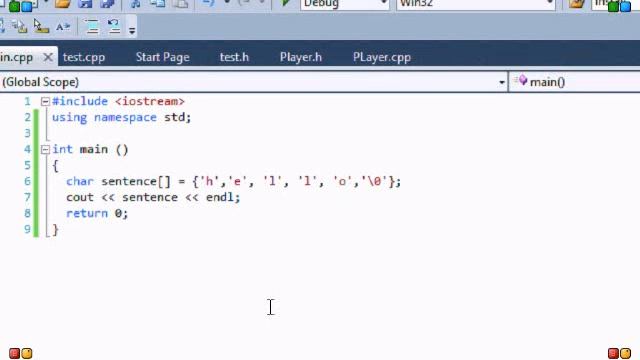Switch to the test.h tab
This screenshot has height=360, width=640.
coord(234,57)
